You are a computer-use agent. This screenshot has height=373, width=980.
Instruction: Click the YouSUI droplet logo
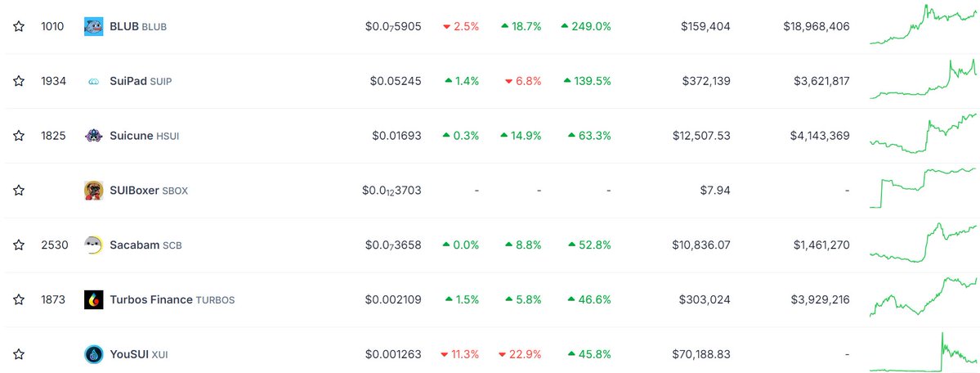94,354
